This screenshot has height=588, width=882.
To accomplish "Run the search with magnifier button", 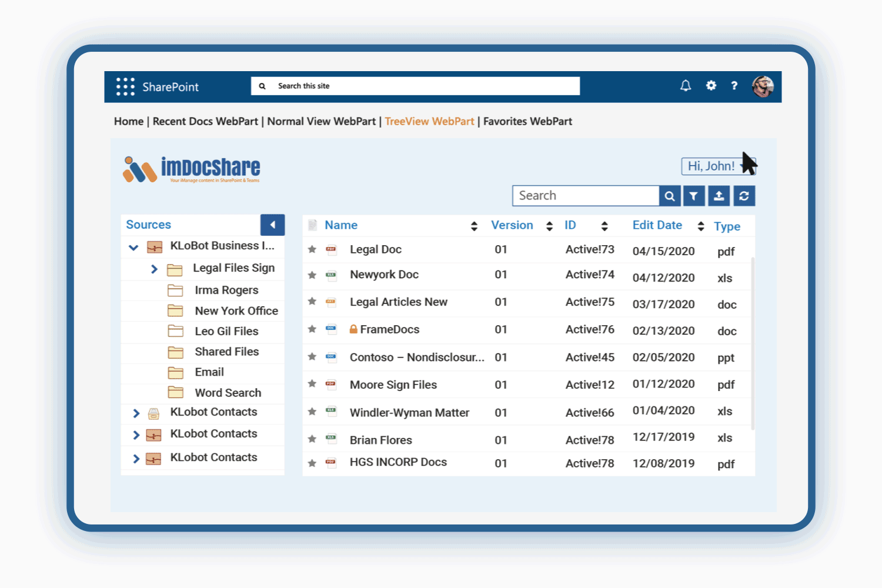I will [670, 196].
